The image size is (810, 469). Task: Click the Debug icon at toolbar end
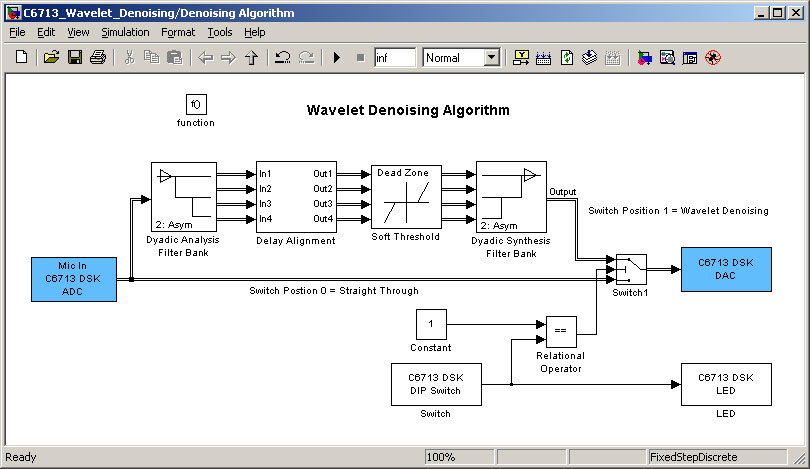pos(713,58)
